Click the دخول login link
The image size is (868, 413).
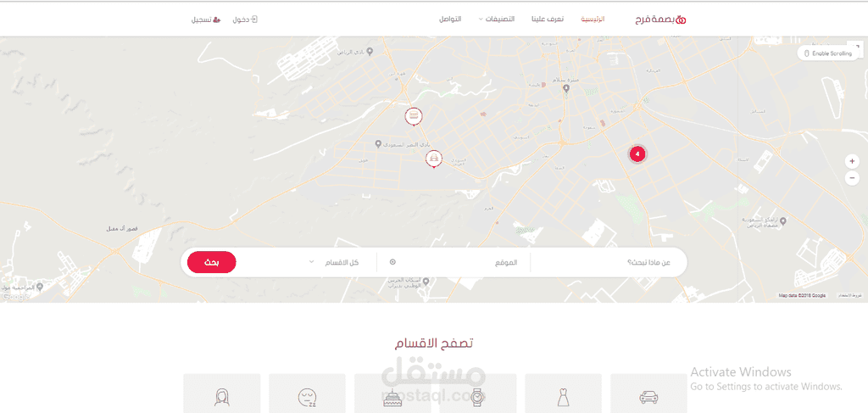click(x=245, y=20)
